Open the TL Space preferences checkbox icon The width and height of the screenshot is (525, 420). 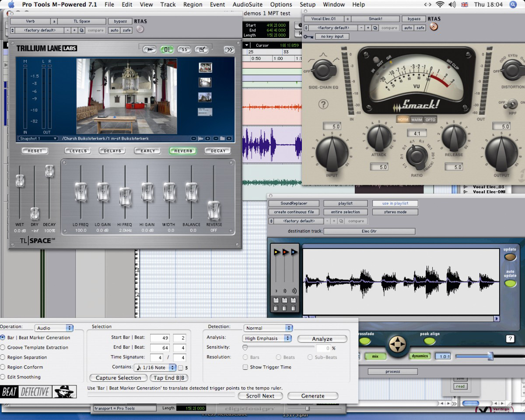[201, 49]
